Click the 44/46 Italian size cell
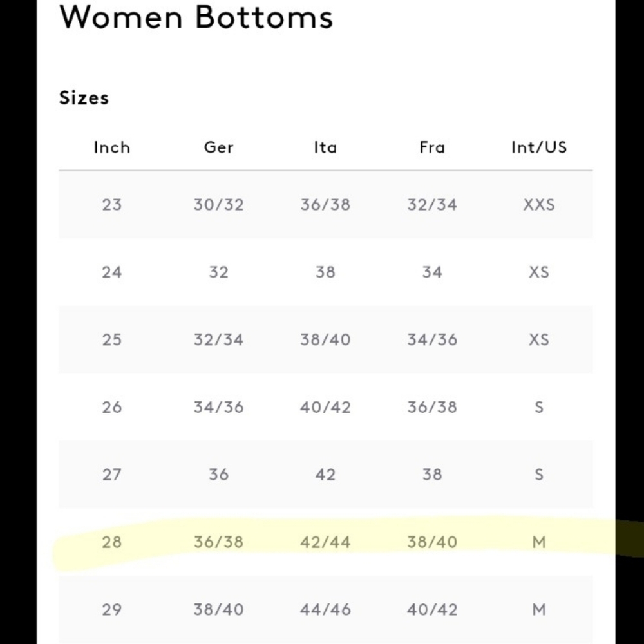 point(325,609)
